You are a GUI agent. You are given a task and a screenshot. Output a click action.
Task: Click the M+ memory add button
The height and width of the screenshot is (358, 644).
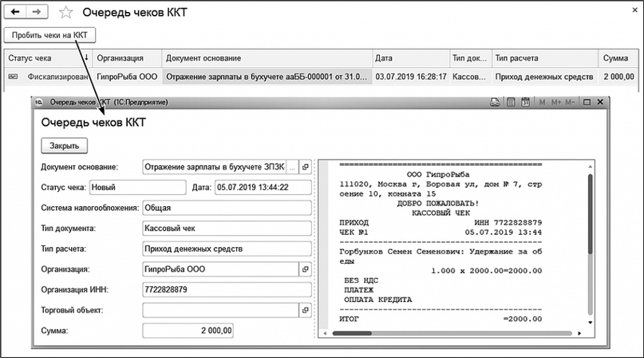point(557,102)
